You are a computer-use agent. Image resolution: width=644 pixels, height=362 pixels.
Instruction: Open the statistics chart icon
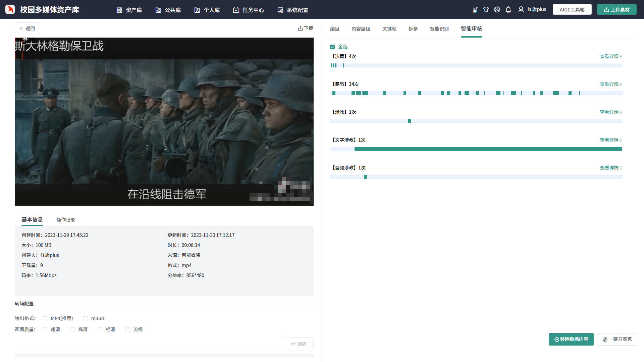(x=475, y=10)
